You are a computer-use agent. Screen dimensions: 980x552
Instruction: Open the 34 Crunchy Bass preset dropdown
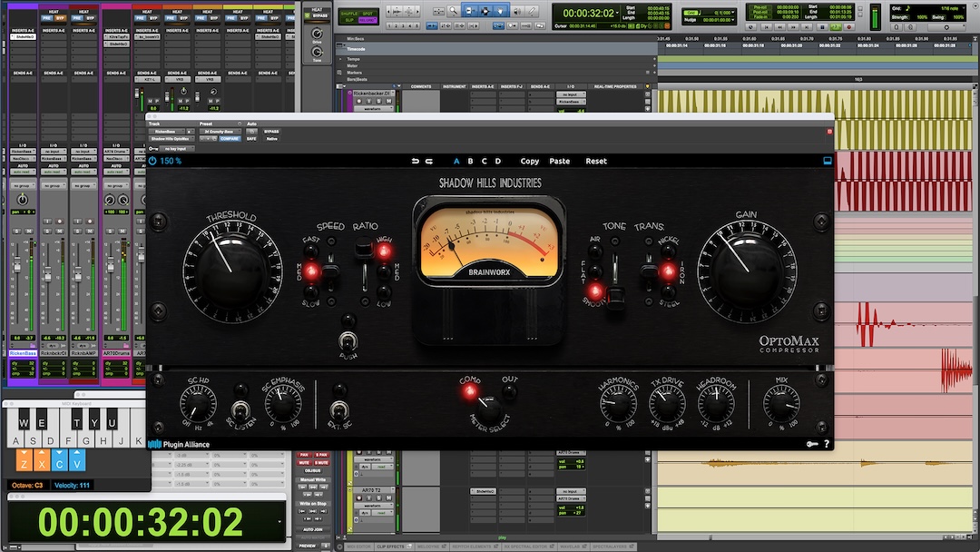220,132
